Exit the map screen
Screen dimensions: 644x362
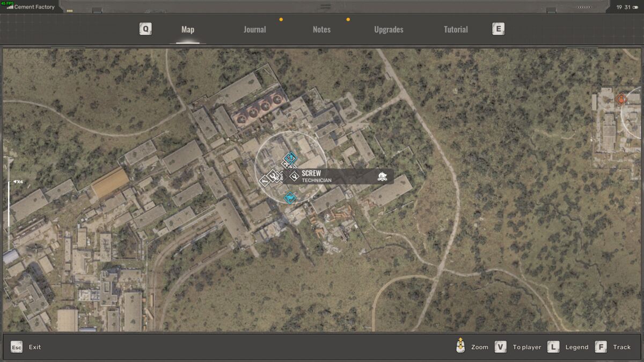[x=35, y=347]
